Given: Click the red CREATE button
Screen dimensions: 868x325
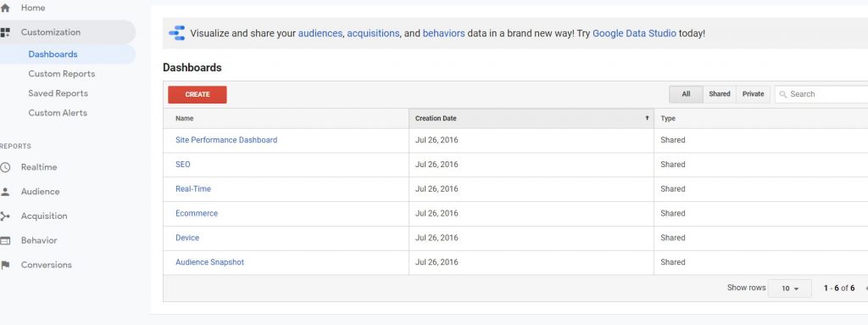Looking at the screenshot, I should 198,94.
